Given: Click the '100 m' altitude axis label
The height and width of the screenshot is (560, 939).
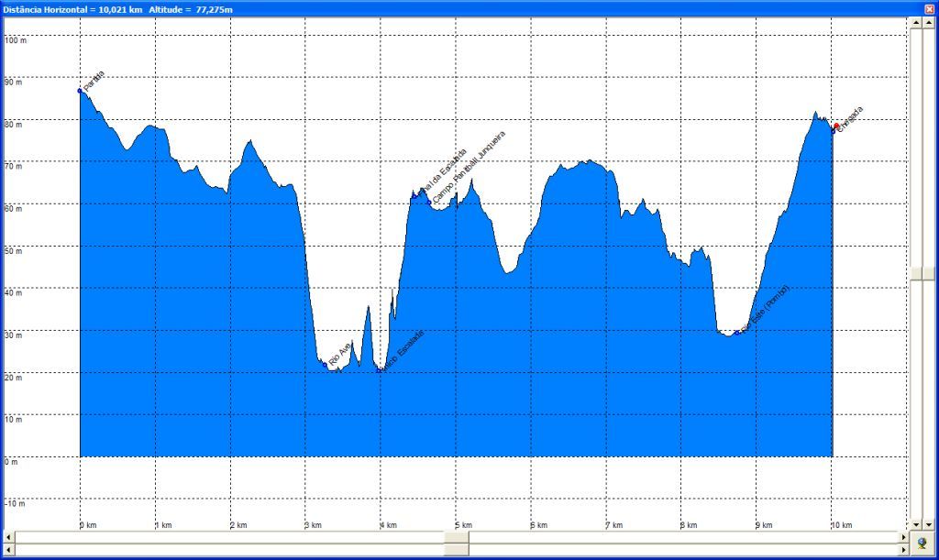Looking at the screenshot, I should coord(16,40).
